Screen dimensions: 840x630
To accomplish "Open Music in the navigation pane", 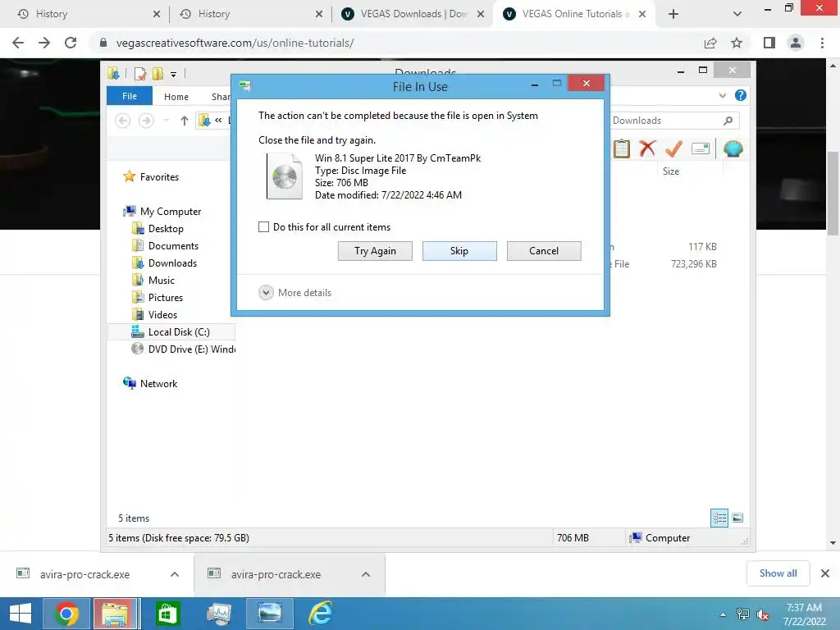I will 162,281.
